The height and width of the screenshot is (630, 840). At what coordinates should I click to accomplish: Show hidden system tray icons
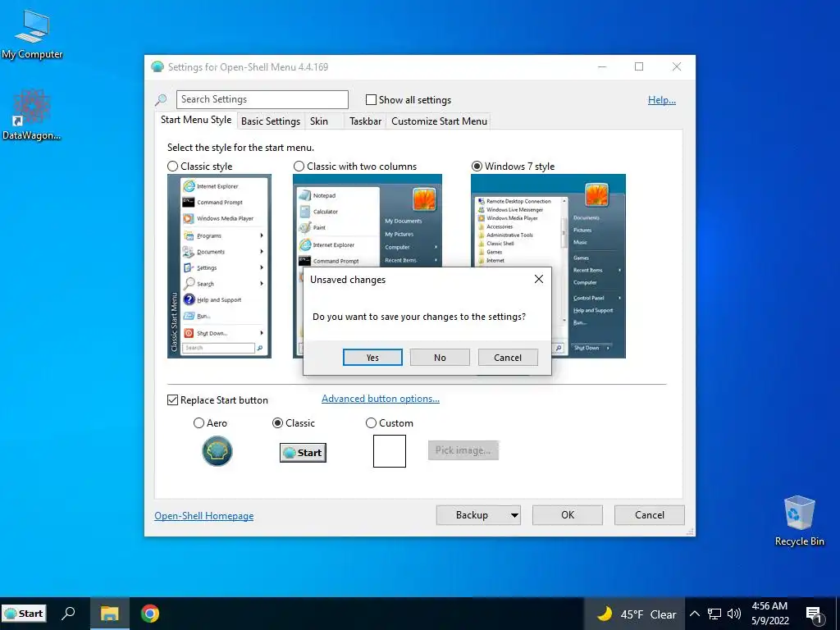click(x=694, y=614)
